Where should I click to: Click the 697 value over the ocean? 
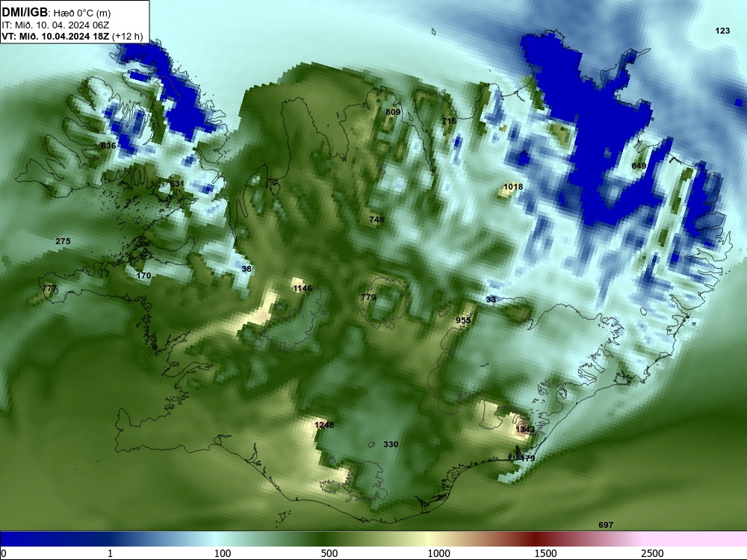pyautogui.click(x=606, y=525)
